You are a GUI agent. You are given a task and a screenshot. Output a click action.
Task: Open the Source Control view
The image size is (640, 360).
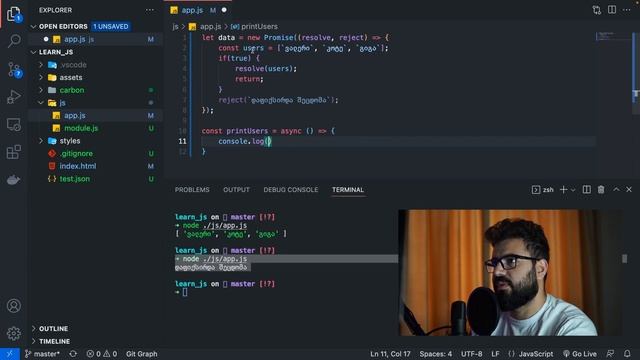point(14,69)
